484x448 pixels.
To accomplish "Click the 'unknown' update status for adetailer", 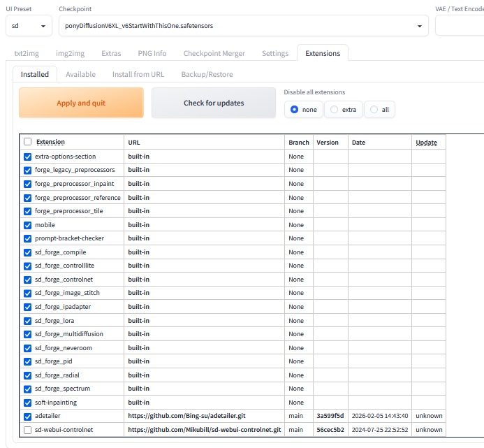I will [x=429, y=416].
